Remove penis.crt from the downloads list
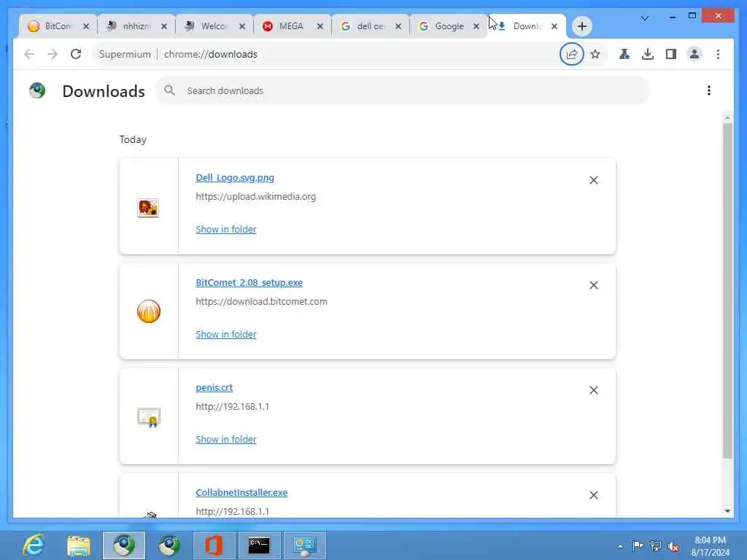The image size is (747, 560). click(x=594, y=390)
